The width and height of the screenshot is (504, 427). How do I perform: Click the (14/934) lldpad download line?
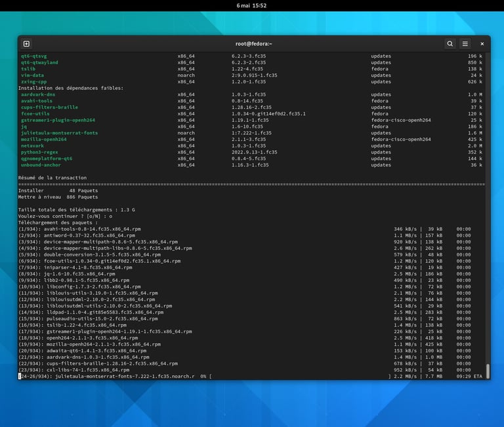point(244,312)
